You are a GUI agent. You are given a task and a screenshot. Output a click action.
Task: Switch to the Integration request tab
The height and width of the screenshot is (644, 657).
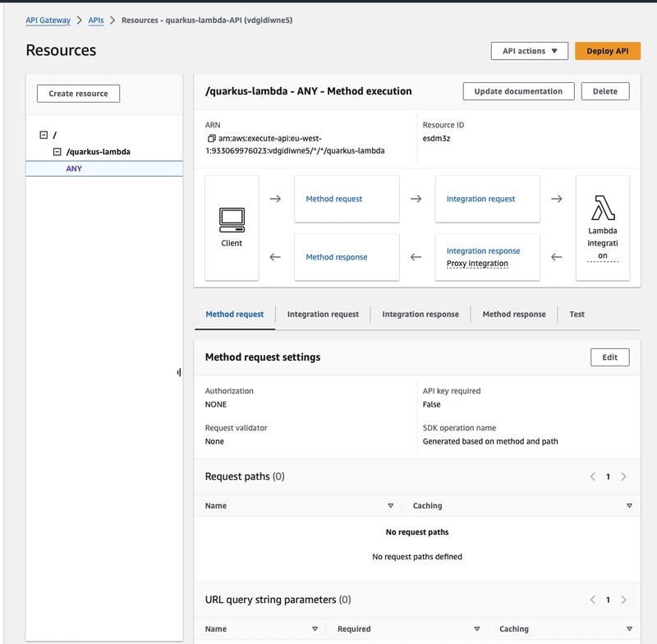pyautogui.click(x=323, y=315)
